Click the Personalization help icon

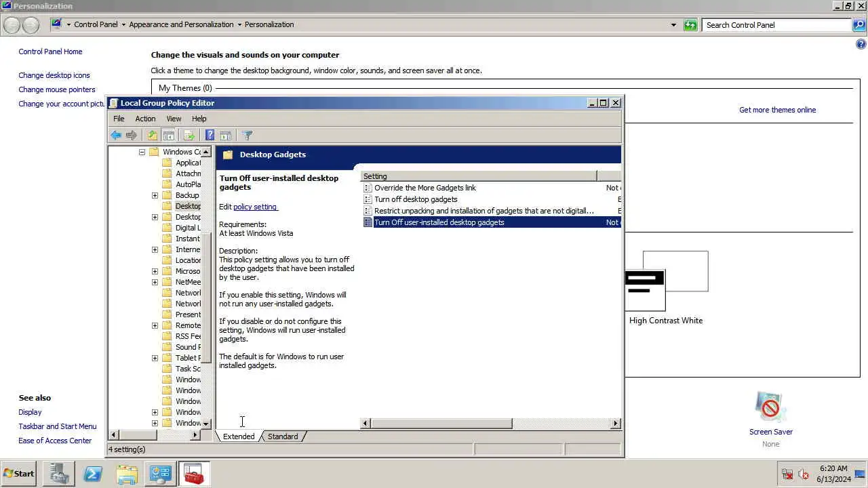click(x=861, y=44)
